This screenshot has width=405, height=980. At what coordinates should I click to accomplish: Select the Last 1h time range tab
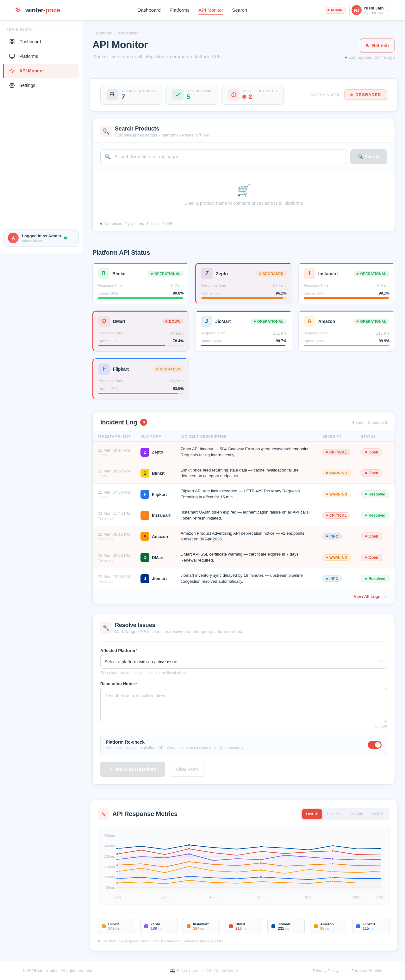click(312, 814)
